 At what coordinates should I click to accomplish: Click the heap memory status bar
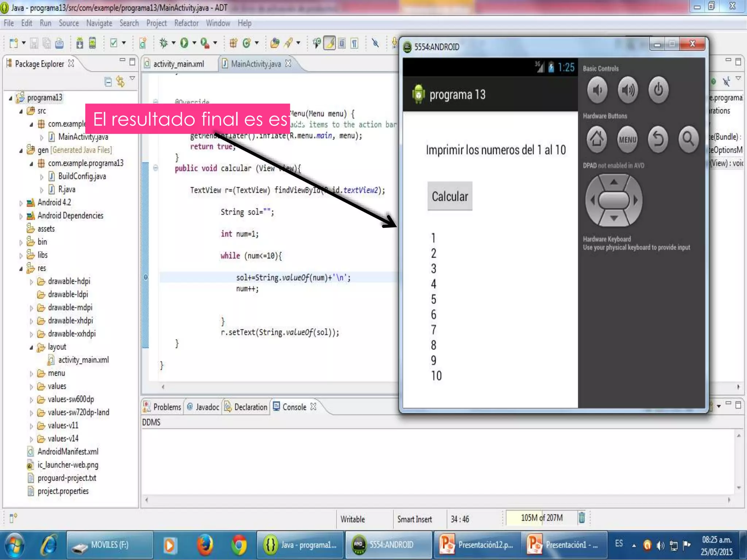pos(541,518)
